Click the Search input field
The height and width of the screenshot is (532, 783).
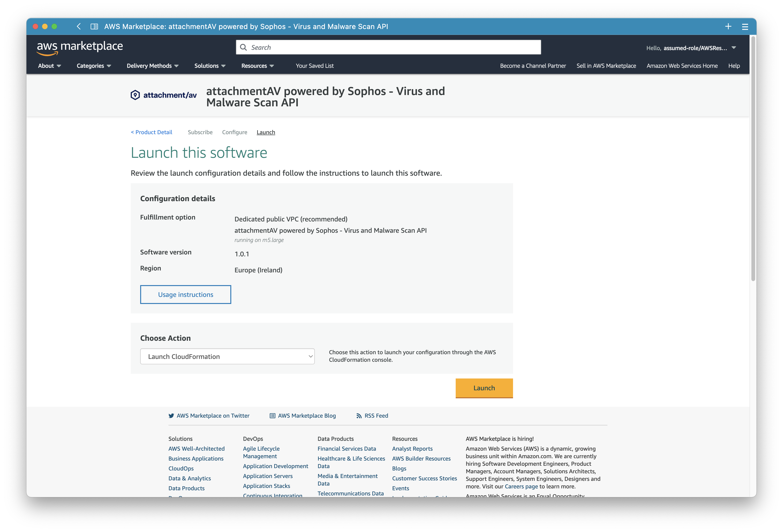tap(388, 47)
